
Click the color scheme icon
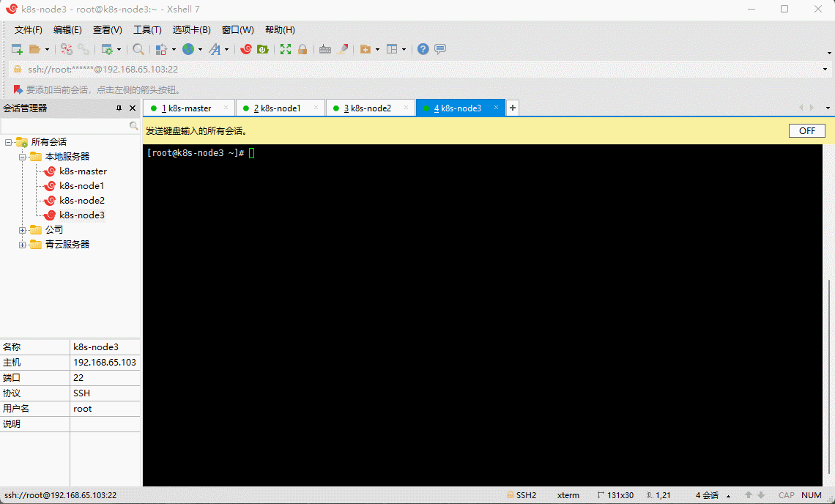coord(161,49)
